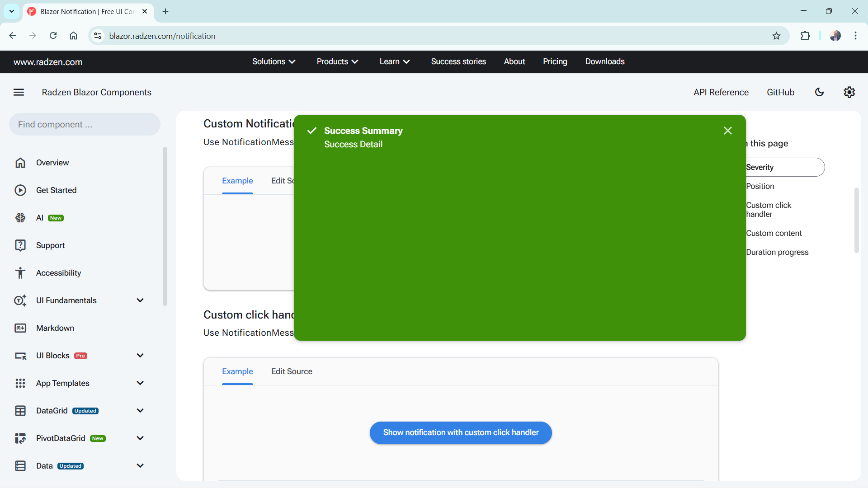Switch to the Edit Source tab
Viewport: 868px width, 488px height.
click(292, 371)
